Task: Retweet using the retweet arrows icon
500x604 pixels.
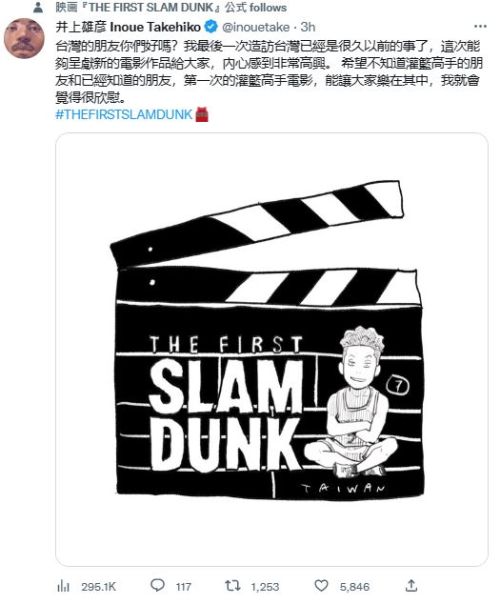Action: (x=233, y=586)
